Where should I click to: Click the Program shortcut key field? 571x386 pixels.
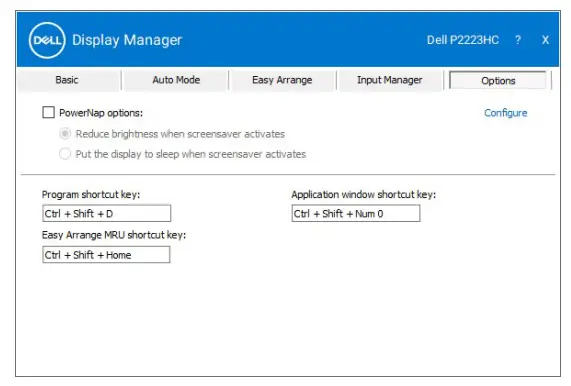(107, 213)
